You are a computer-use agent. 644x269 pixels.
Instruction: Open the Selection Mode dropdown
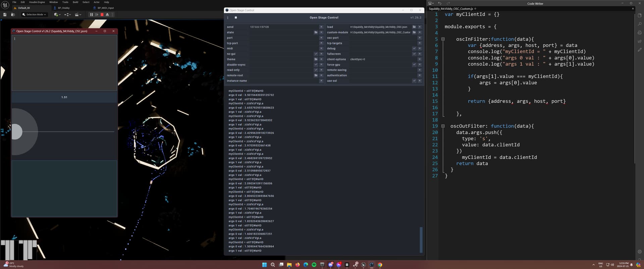(x=35, y=14)
